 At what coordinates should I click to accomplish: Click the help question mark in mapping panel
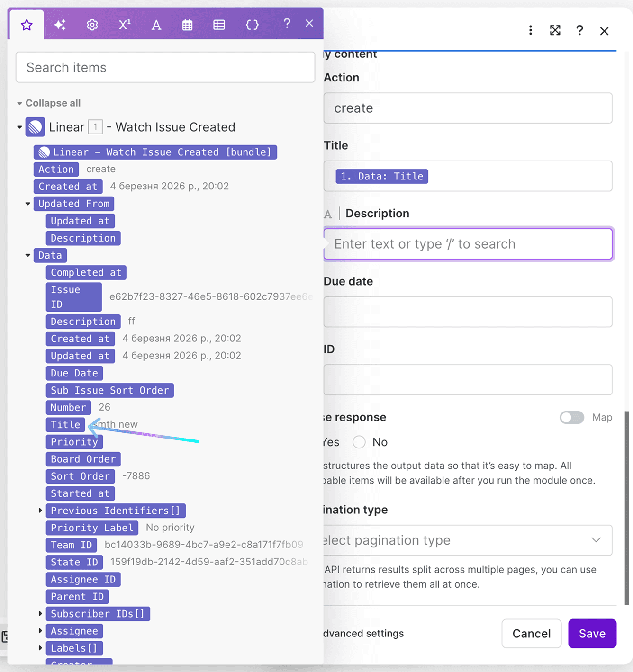287,23
